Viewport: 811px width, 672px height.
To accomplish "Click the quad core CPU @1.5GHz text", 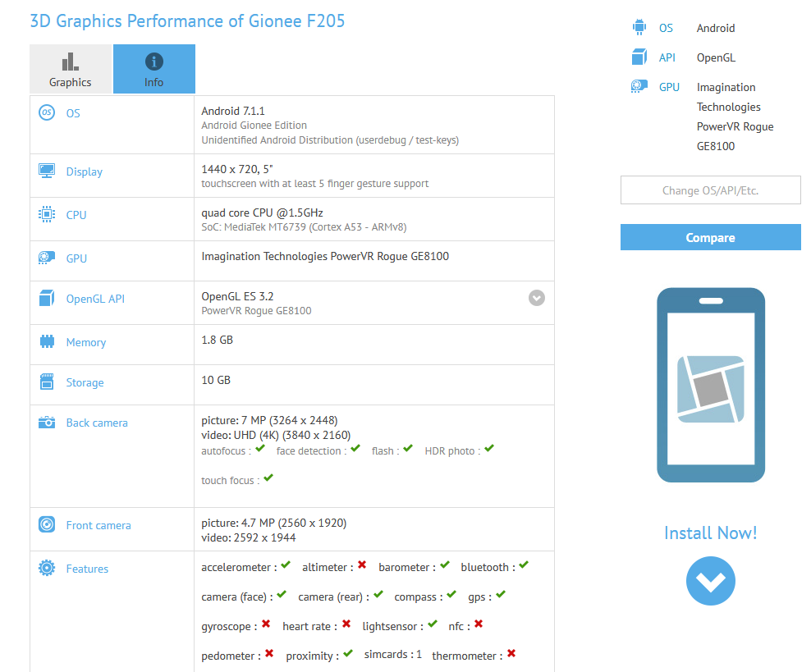I will pyautogui.click(x=262, y=213).
